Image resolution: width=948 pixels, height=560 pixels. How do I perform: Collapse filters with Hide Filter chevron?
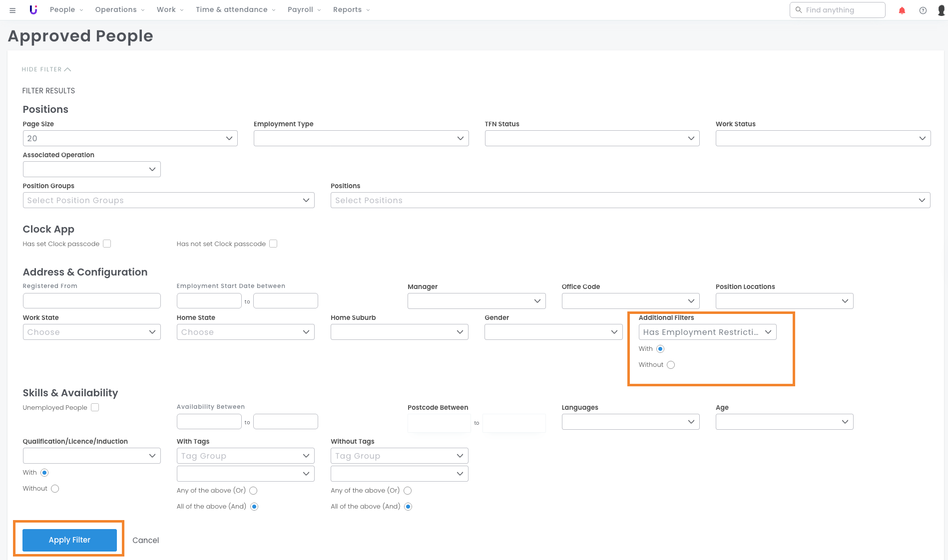[67, 69]
